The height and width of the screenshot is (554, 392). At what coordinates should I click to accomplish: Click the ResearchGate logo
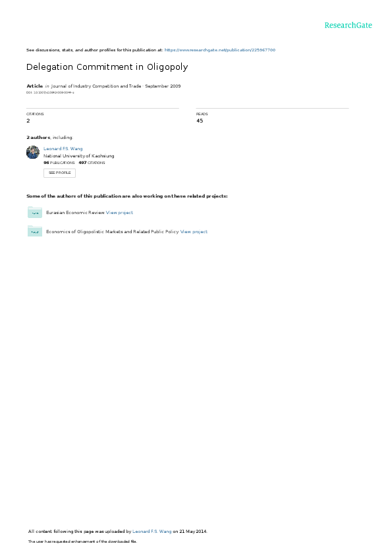[348, 25]
